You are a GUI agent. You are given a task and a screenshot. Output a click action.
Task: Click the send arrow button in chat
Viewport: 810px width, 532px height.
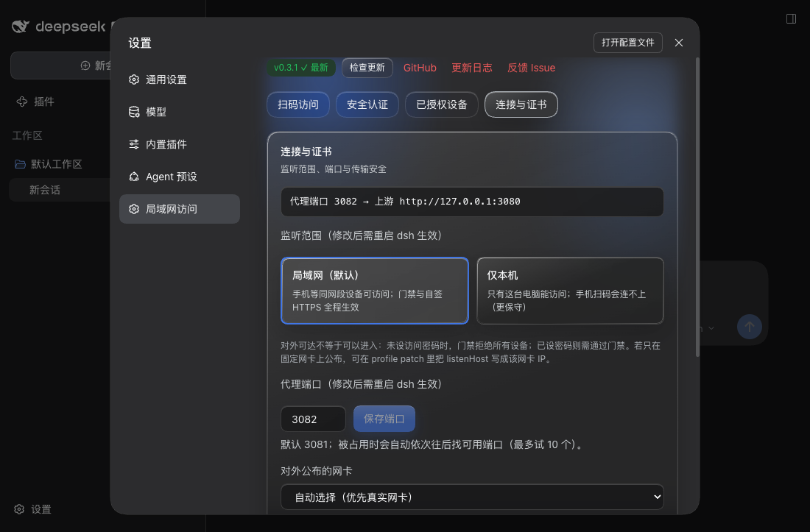pos(749,327)
